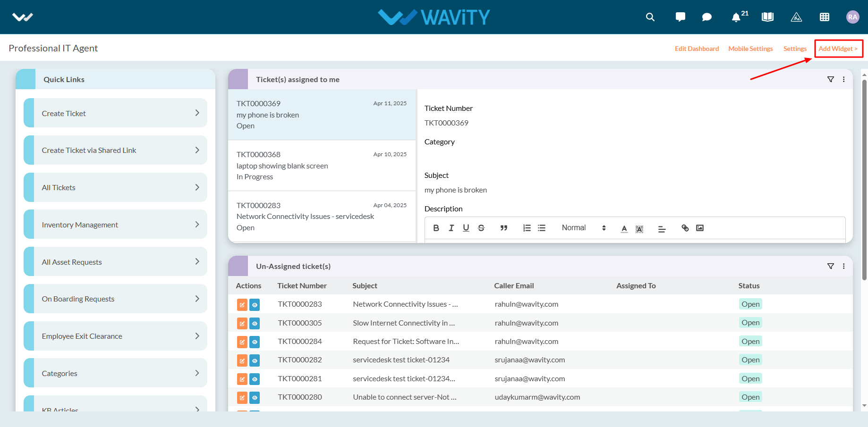The image size is (868, 427).
Task: Sort by Assigned To column header
Action: tap(636, 285)
